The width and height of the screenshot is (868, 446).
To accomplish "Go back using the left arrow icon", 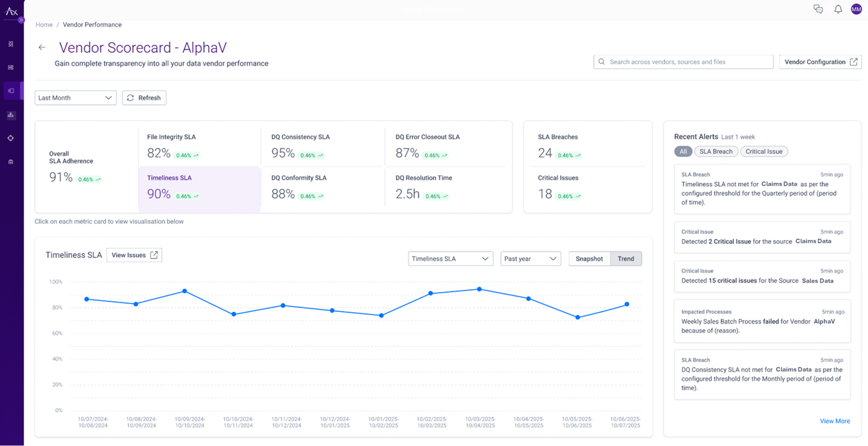I will pyautogui.click(x=42, y=47).
